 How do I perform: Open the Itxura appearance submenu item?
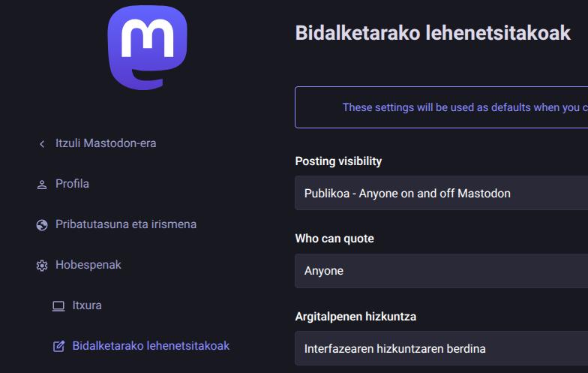87,305
